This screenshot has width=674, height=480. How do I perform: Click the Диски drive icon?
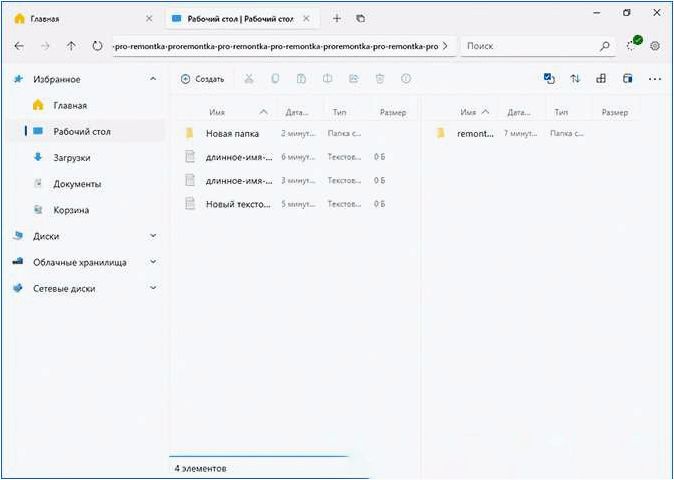18,235
